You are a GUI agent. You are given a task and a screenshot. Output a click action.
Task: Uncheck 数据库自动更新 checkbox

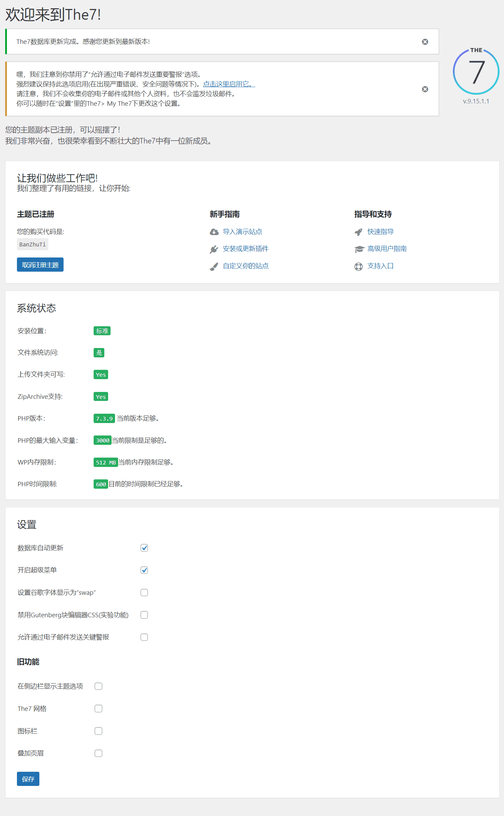(144, 548)
